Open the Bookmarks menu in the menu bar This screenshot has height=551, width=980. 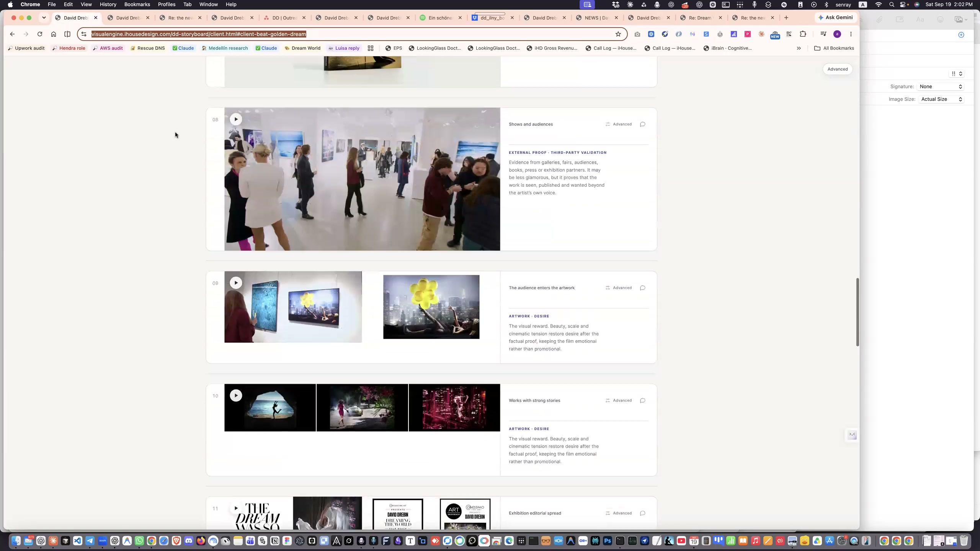[x=137, y=5]
